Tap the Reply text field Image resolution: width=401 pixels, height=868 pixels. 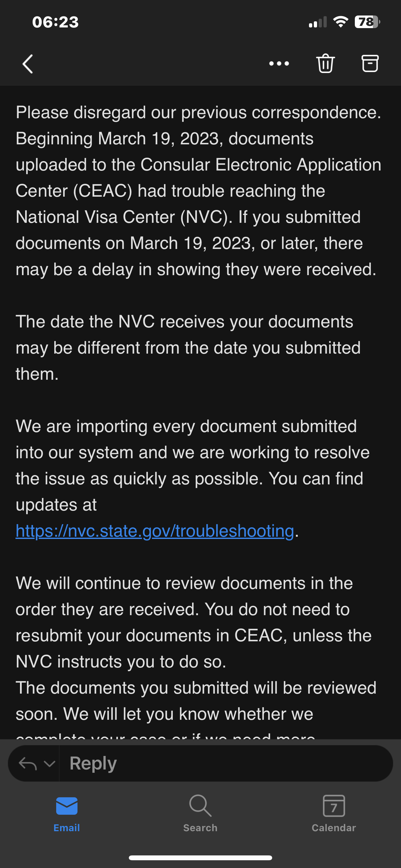click(226, 763)
